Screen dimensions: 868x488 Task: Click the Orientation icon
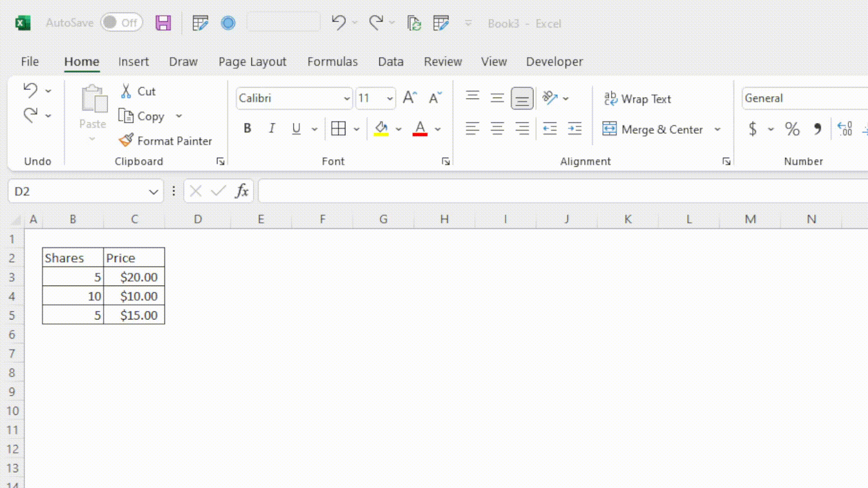(x=550, y=98)
